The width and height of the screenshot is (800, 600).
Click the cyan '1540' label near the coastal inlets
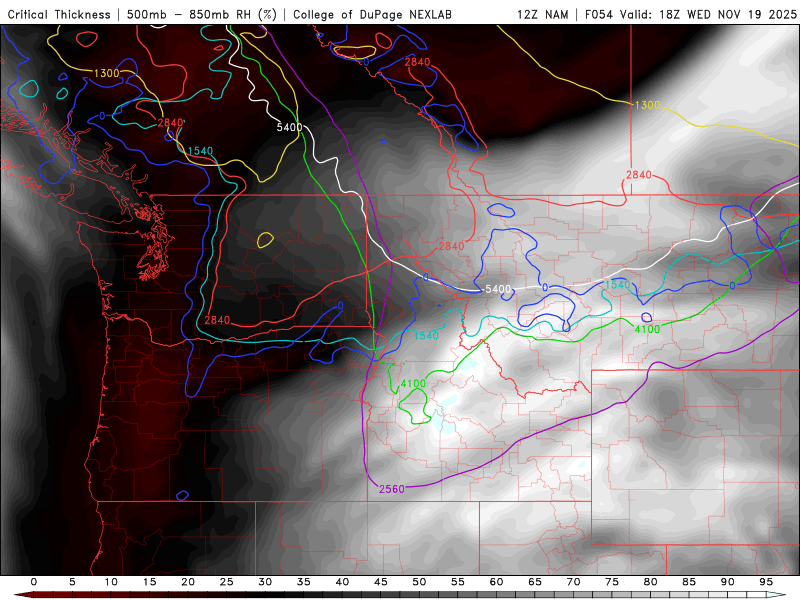pos(200,151)
